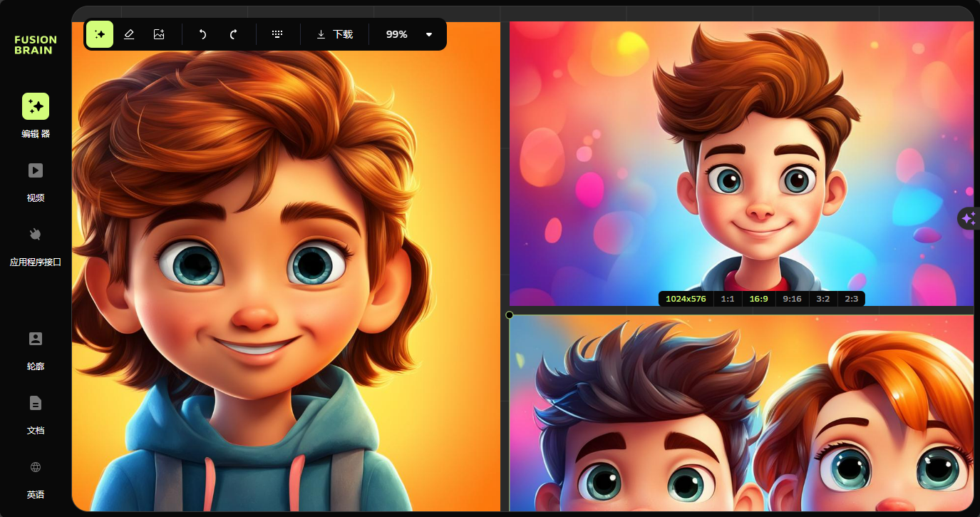The width and height of the screenshot is (980, 517).
Task: Click the add image icon
Action: (x=159, y=34)
